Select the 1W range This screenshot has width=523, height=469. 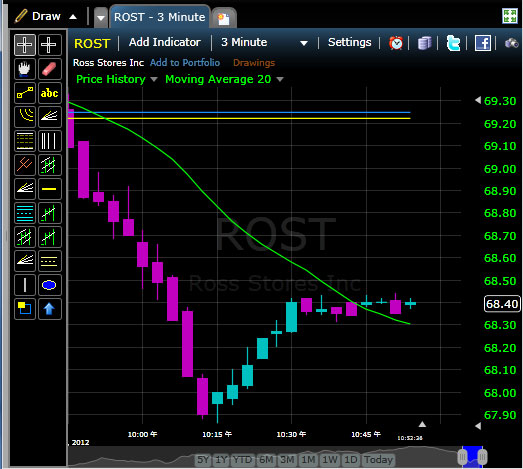click(330, 460)
